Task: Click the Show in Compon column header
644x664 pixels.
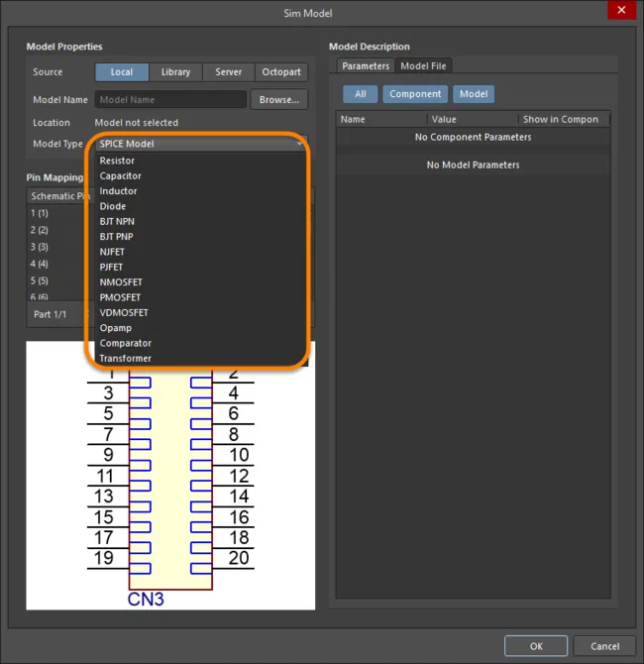Action: 564,119
